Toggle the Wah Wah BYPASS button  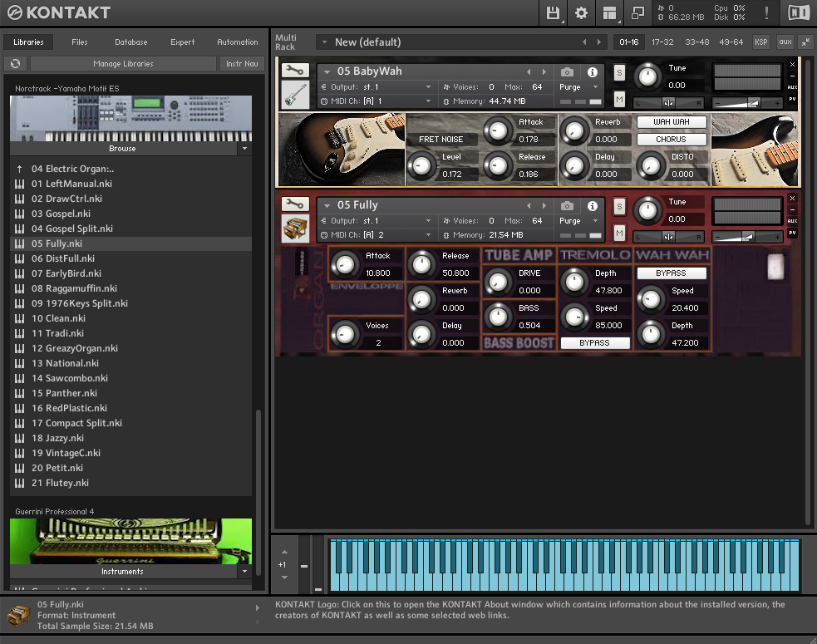click(671, 273)
